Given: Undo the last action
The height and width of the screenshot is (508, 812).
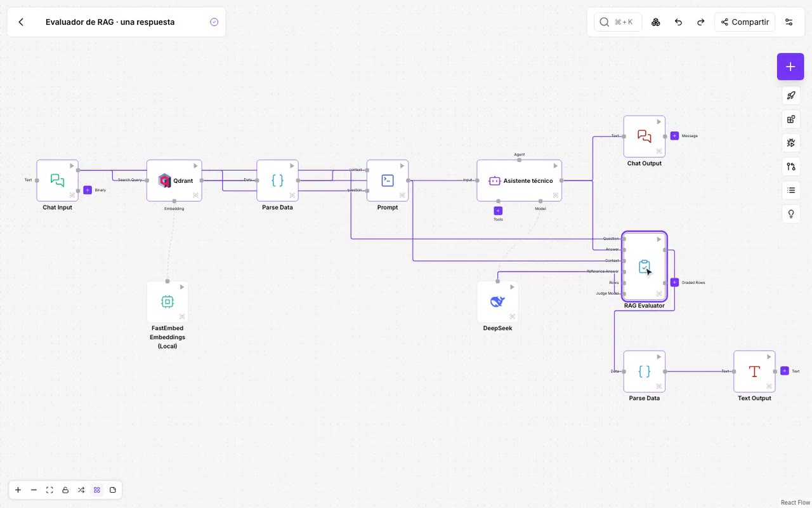Looking at the screenshot, I should (678, 22).
